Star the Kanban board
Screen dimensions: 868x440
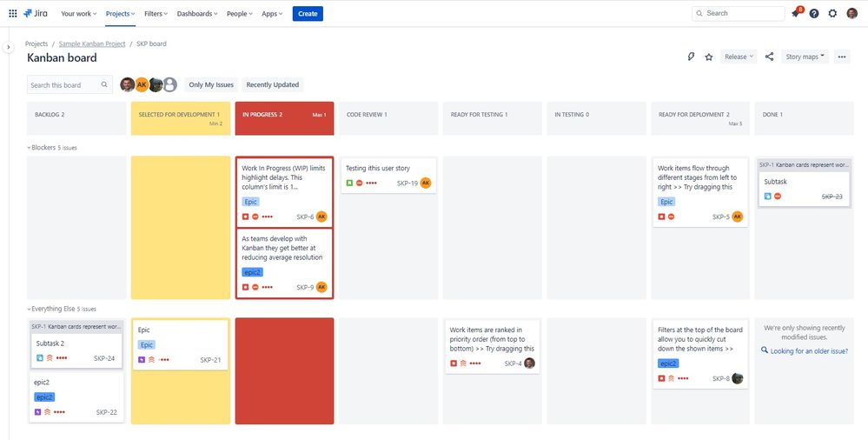pyautogui.click(x=709, y=57)
